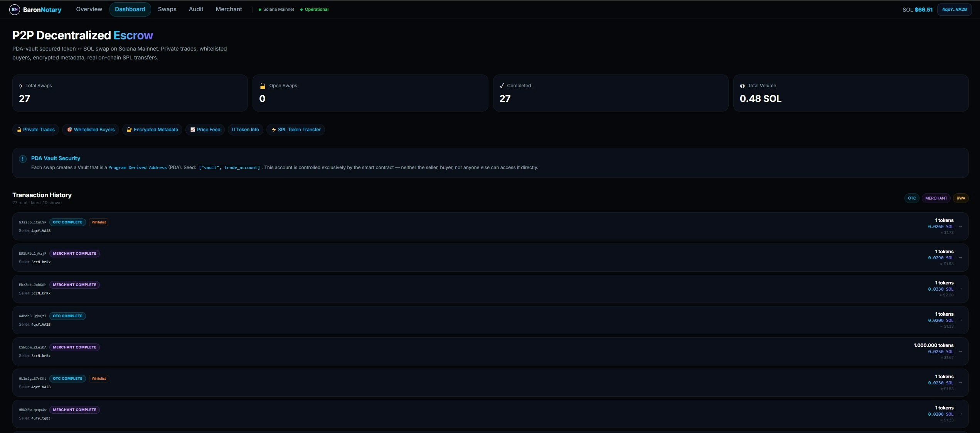Open the Overview tab
980x433 pixels.
coord(89,9)
